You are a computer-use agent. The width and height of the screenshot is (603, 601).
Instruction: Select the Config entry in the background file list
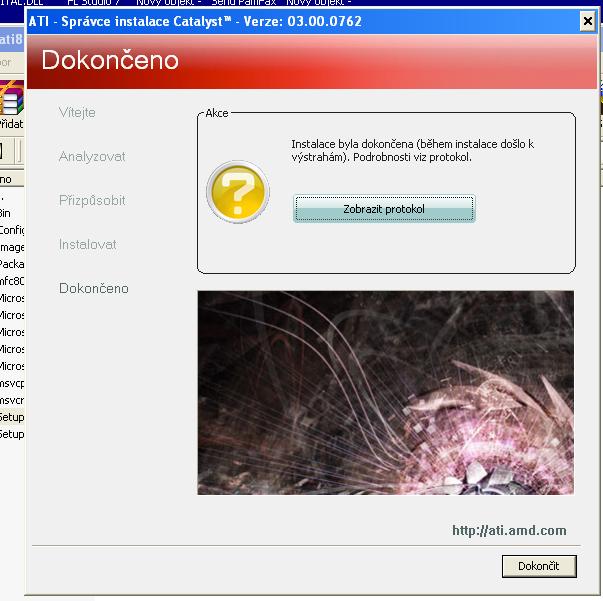click(12, 230)
